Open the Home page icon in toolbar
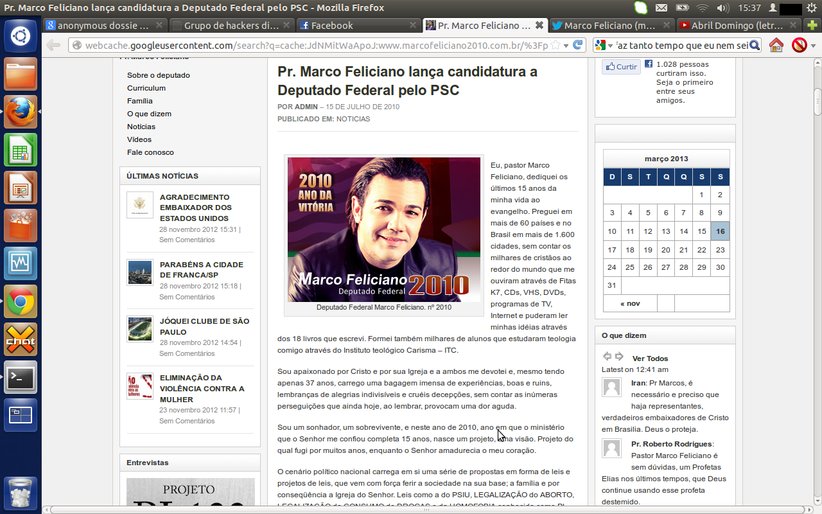822x514 pixels. pyautogui.click(x=776, y=45)
